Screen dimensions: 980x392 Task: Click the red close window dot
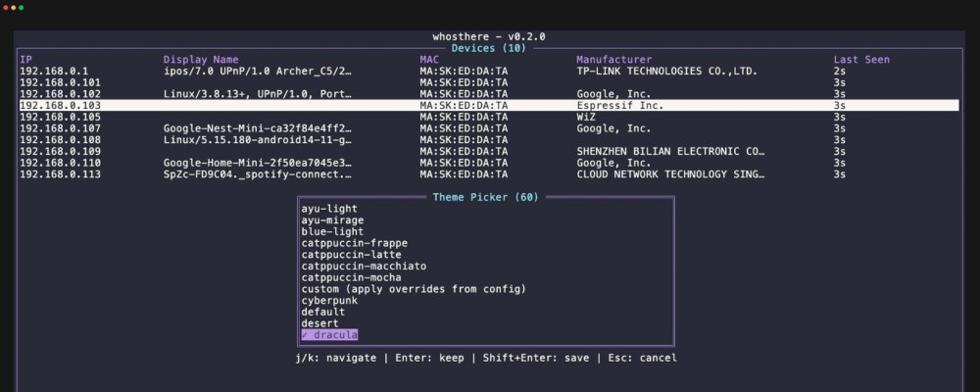pos(6,7)
